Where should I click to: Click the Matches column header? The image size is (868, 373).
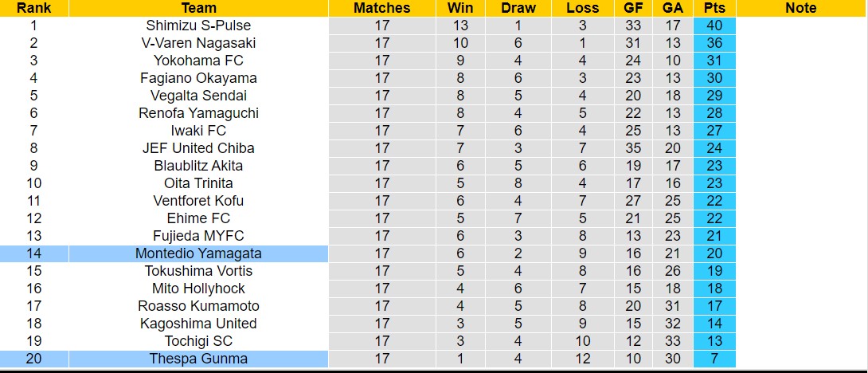[382, 8]
